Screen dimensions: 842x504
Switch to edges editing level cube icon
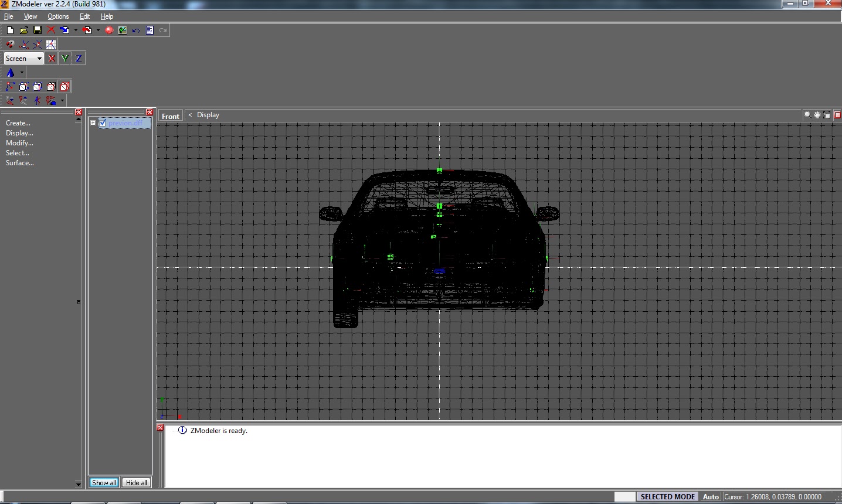[x=24, y=86]
